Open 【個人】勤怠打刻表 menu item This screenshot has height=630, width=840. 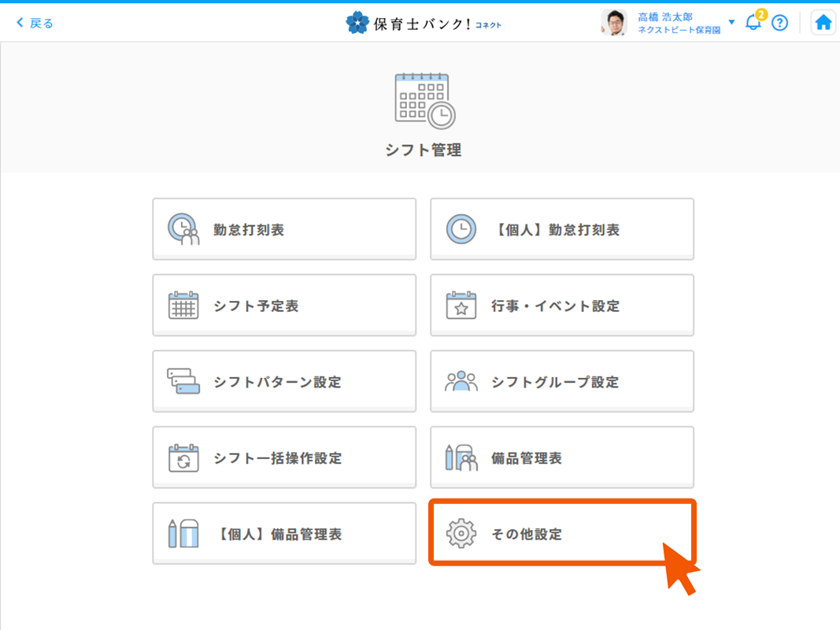[x=561, y=229]
